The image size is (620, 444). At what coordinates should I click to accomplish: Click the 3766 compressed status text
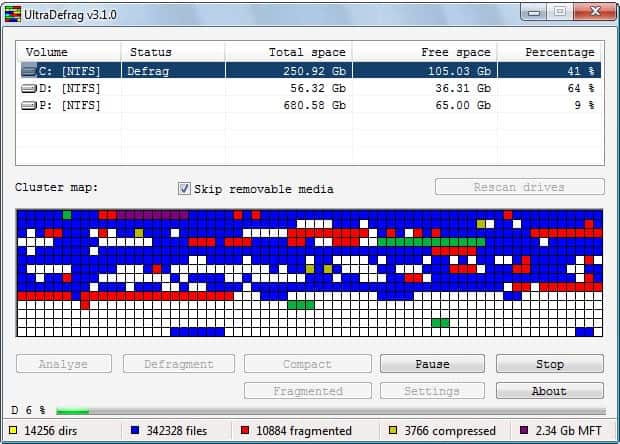pyautogui.click(x=450, y=430)
